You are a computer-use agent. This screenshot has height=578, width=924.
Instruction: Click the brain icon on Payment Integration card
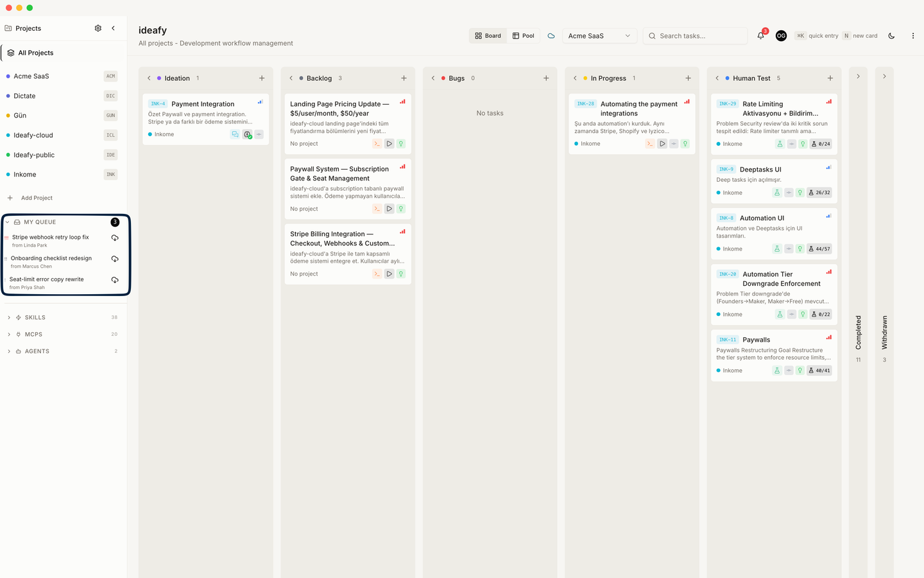[247, 134]
